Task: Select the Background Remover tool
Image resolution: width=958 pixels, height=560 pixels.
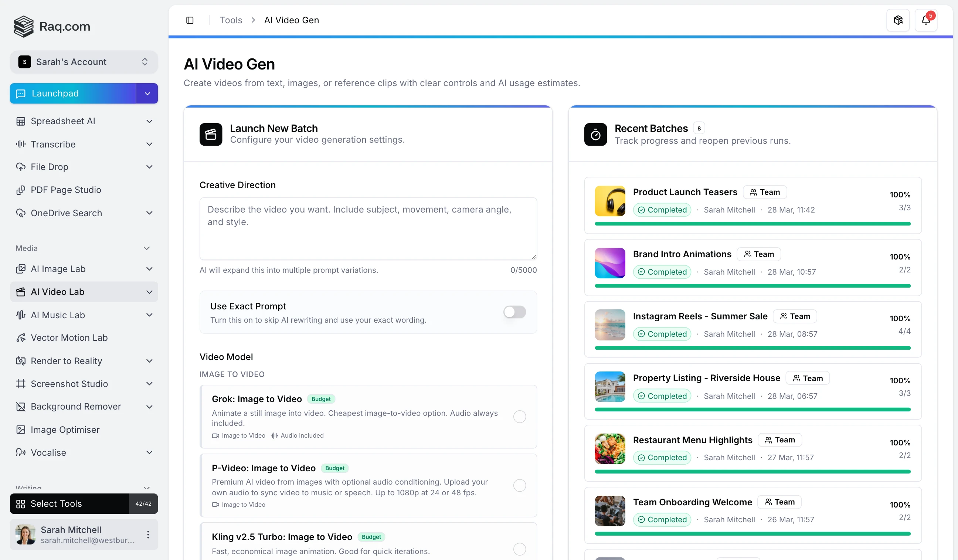Action: (76, 406)
